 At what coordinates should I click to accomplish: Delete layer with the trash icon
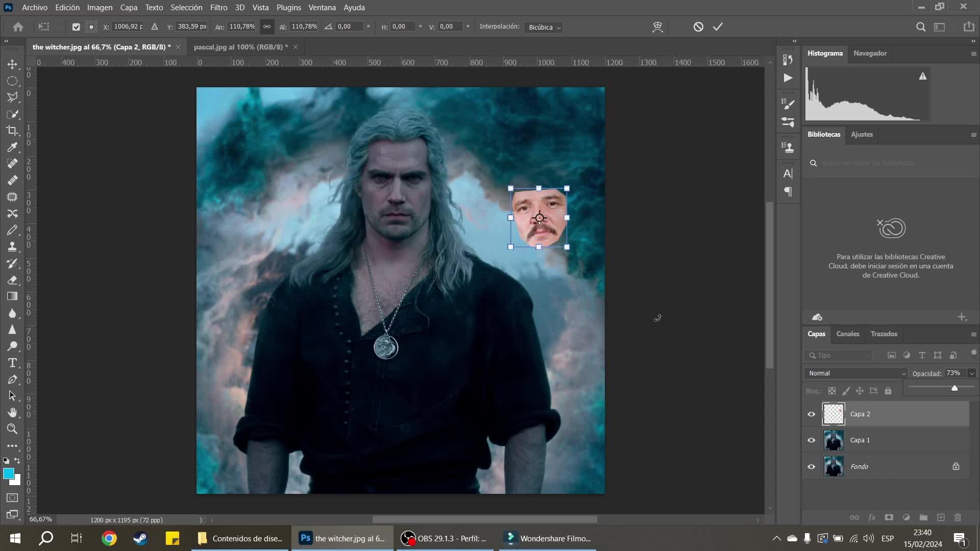click(958, 517)
